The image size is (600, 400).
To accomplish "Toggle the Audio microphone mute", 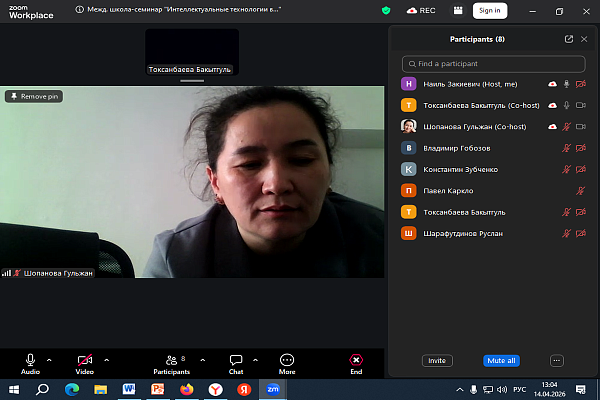I will 30,360.
